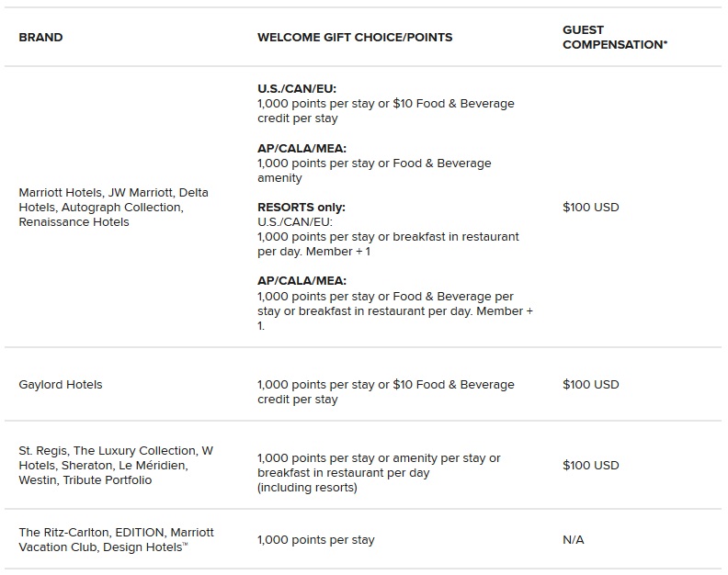The width and height of the screenshot is (728, 575).
Task: Click the Marriott Hotels, JW Marriott brand cell
Action: [x=113, y=208]
